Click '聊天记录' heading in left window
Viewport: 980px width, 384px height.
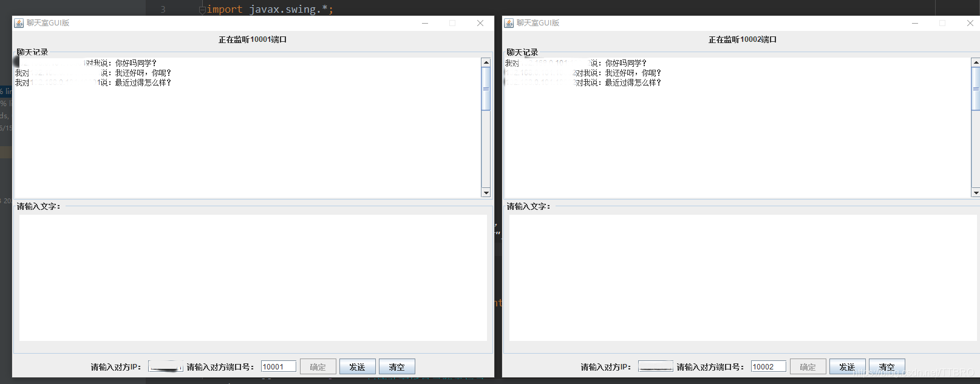[32, 52]
